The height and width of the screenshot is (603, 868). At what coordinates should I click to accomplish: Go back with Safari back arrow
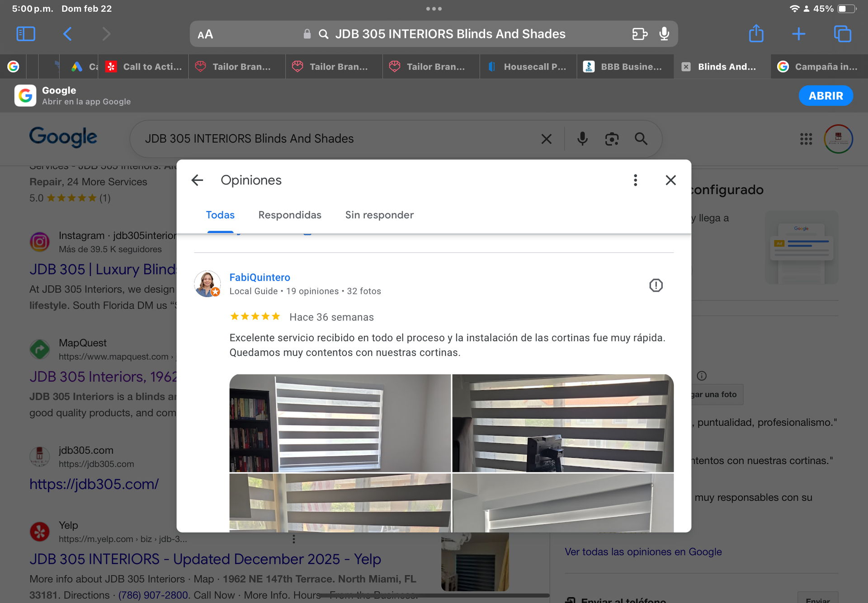67,34
